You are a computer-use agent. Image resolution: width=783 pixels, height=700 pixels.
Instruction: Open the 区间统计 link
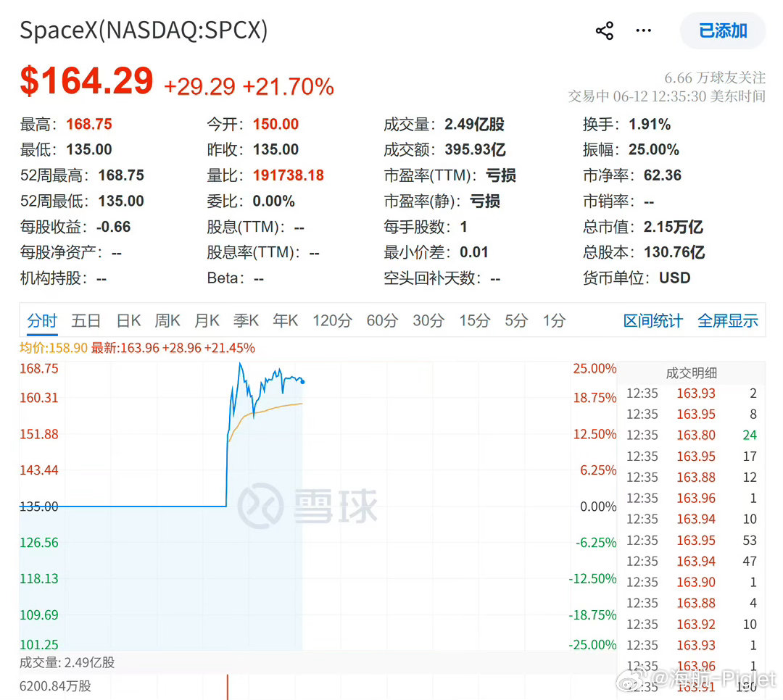652,320
